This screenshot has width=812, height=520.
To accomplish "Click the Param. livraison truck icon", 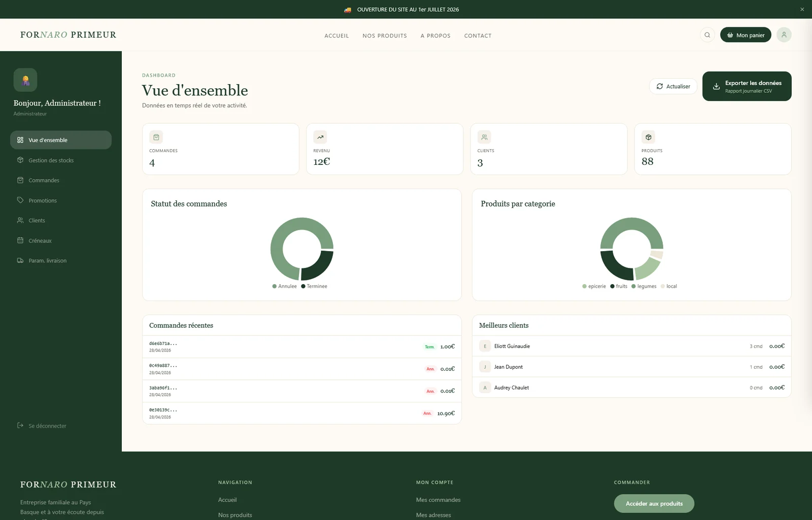I will (20, 260).
